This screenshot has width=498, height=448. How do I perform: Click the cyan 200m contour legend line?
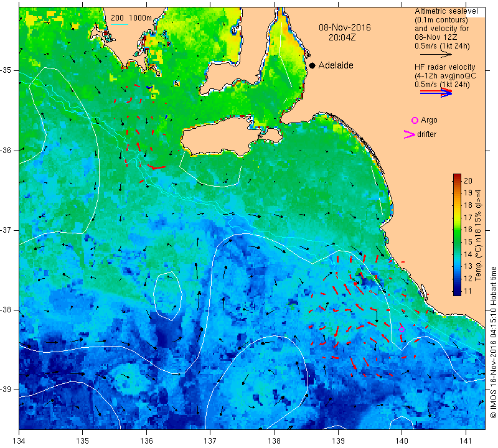point(120,24)
